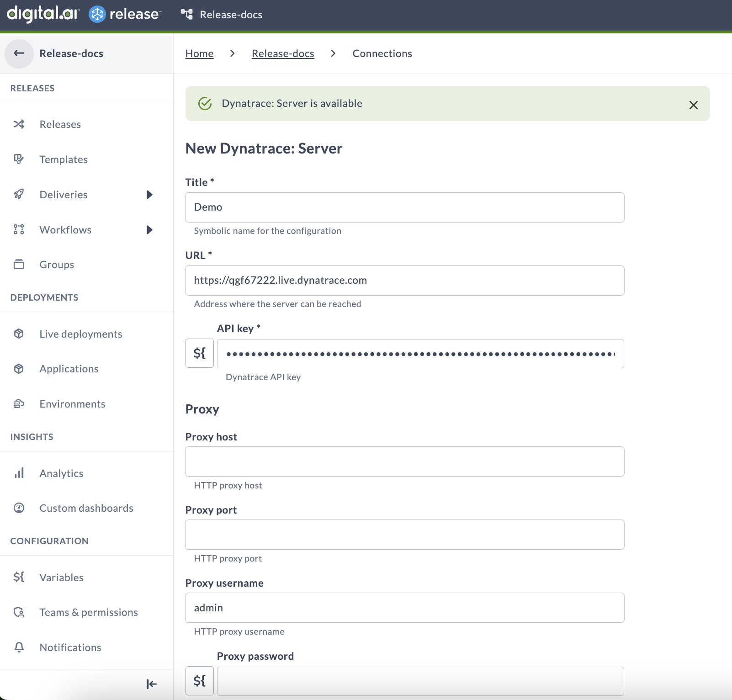The height and width of the screenshot is (700, 732).
Task: Click into the Title field containing Demo
Action: [x=404, y=207]
